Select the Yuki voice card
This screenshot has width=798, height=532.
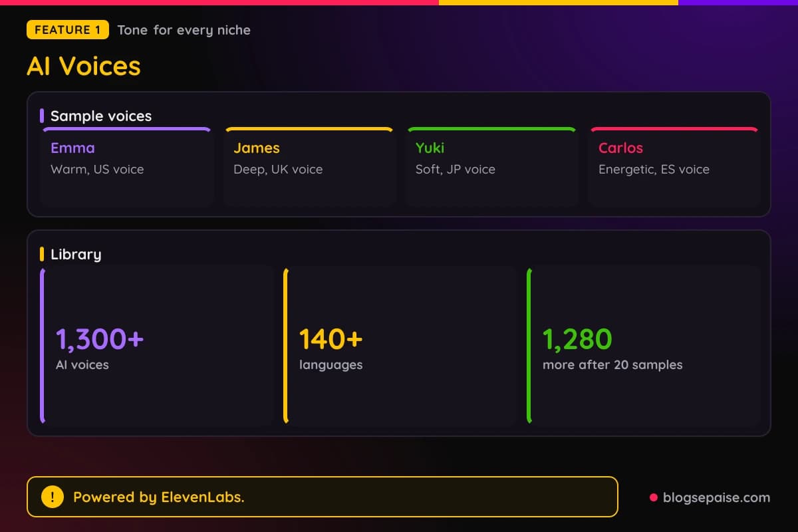[x=492, y=166]
